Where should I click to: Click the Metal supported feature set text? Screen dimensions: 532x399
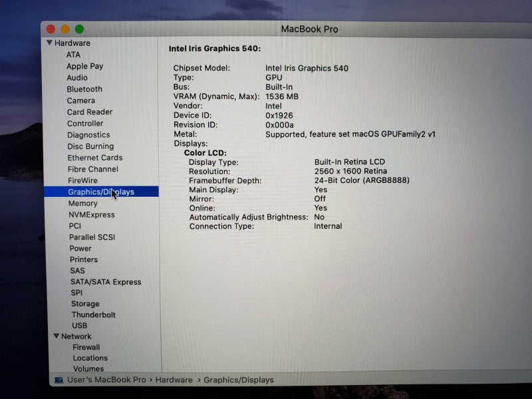(x=350, y=134)
